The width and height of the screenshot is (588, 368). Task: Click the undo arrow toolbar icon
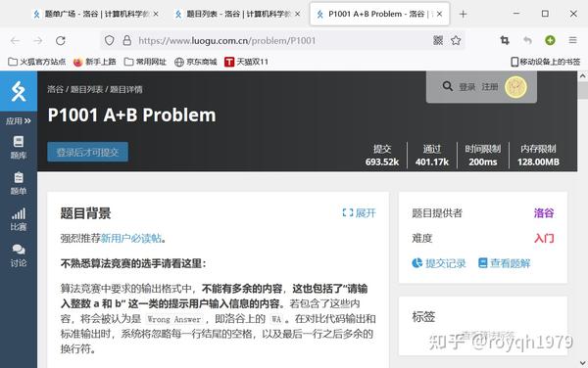point(527,40)
